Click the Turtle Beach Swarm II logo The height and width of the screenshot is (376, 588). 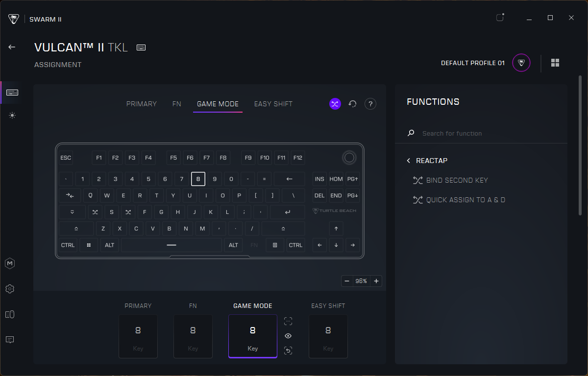[14, 19]
